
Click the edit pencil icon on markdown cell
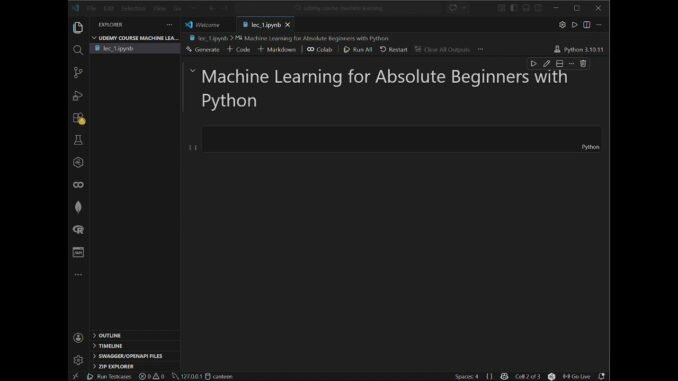click(547, 64)
